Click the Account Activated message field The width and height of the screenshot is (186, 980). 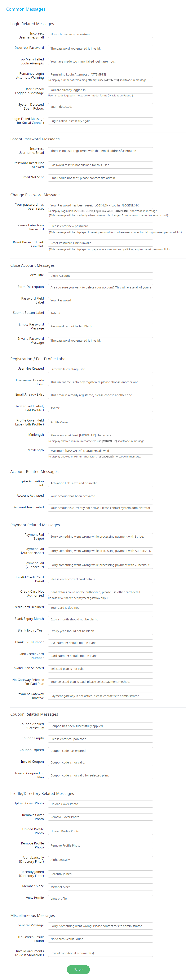(x=100, y=496)
